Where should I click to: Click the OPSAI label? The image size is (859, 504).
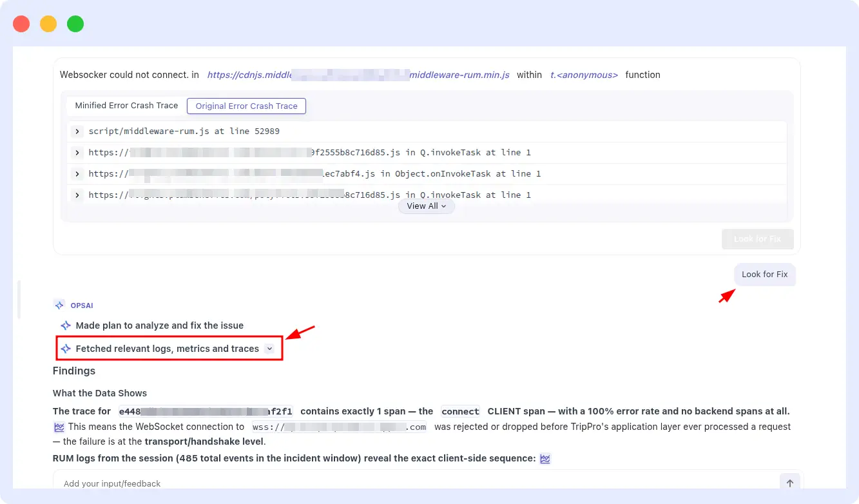coord(82,305)
